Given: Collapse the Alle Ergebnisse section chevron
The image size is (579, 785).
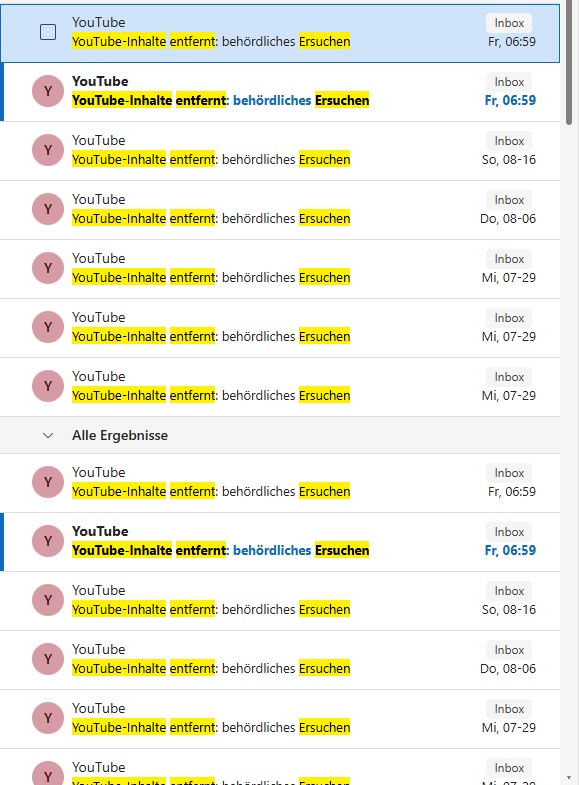Looking at the screenshot, I should click(x=48, y=436).
